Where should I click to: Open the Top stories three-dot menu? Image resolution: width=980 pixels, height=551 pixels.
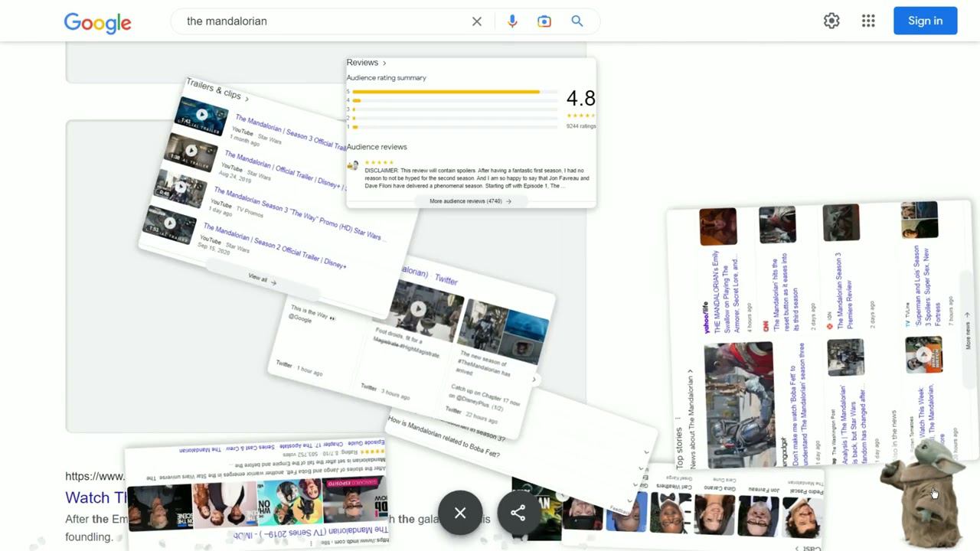click(x=679, y=419)
